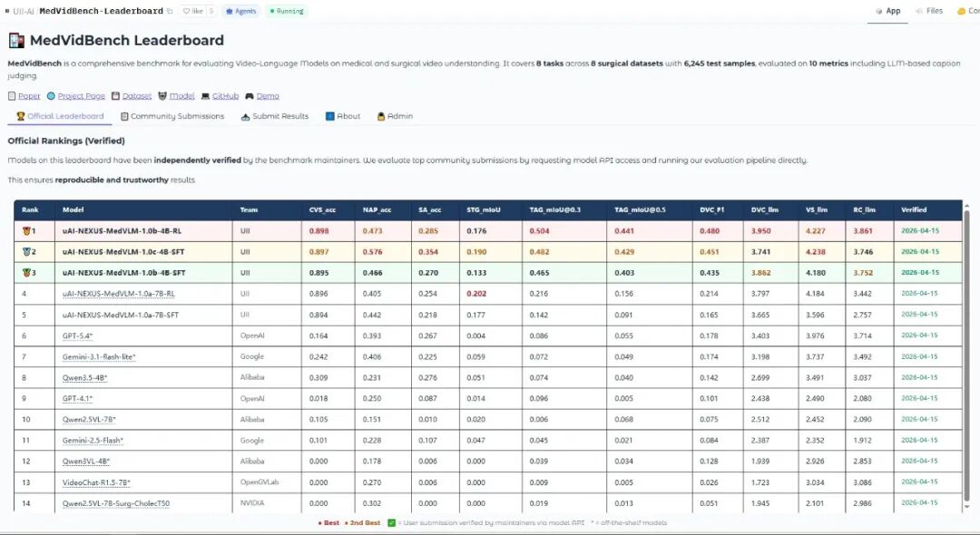Select the 0.898 CVS_acc value in rank 1
980x535 pixels.
[x=318, y=231]
